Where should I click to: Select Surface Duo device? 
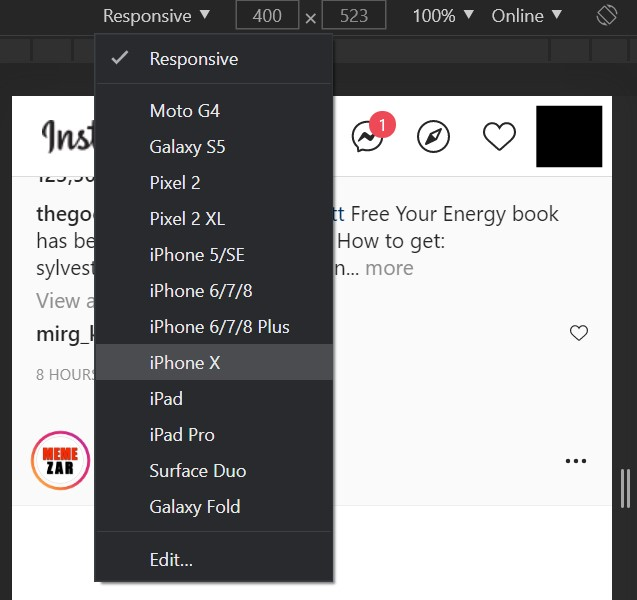[x=214, y=471]
